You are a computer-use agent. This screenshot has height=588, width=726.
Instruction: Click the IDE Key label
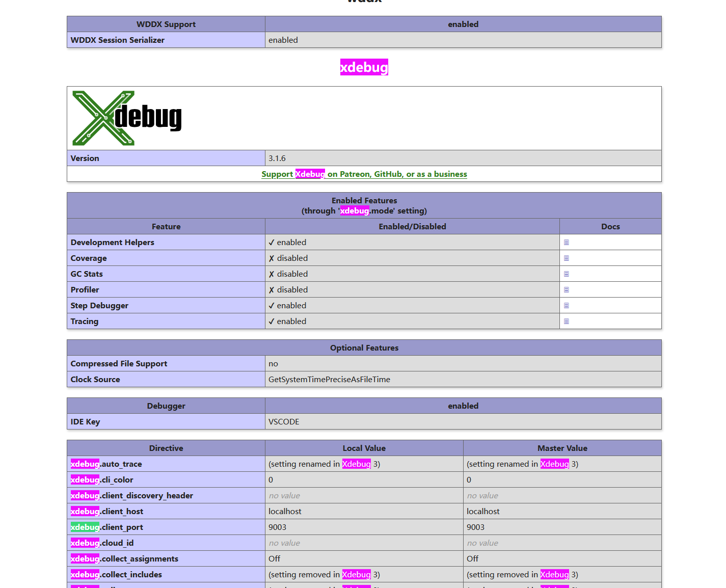point(85,422)
